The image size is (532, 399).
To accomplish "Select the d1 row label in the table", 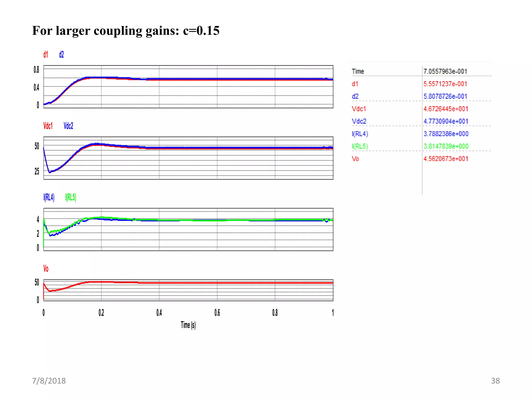I will tap(355, 84).
